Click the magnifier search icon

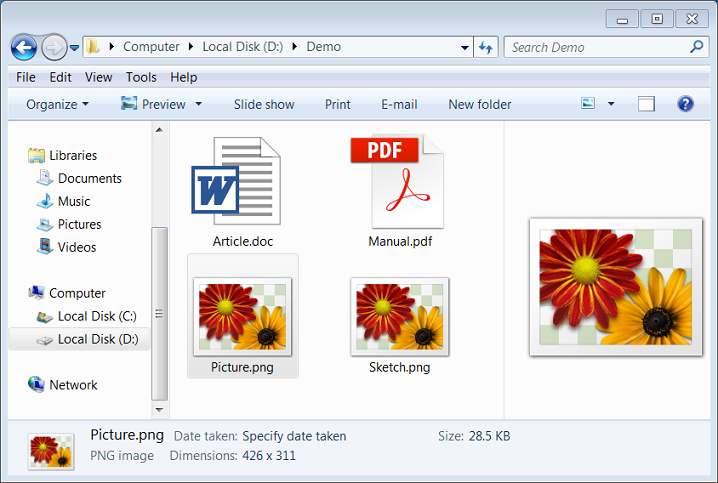[696, 46]
